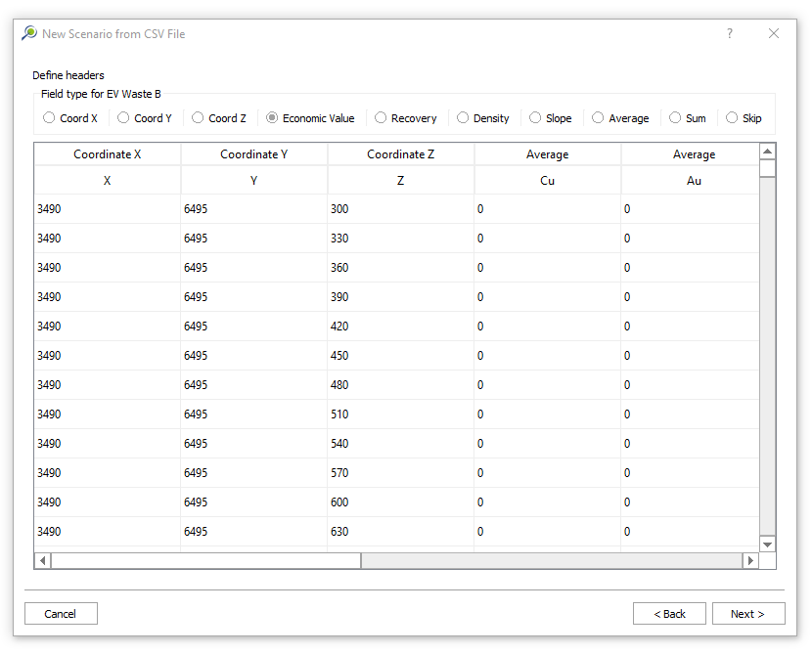Viewport: 812px width, 654px height.
Task: Mark the field as Skip
Action: [732, 118]
